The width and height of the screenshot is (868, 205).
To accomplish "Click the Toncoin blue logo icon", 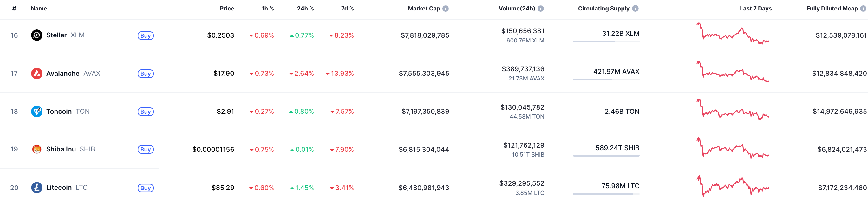I will (36, 112).
